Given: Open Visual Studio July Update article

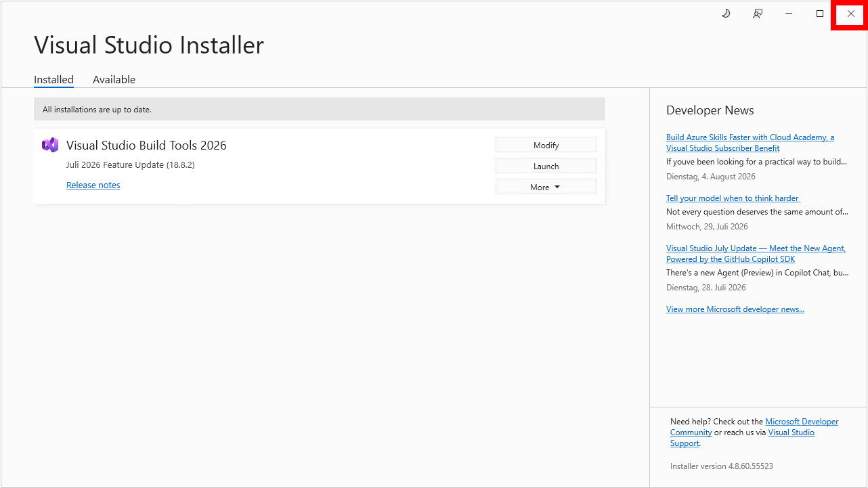Looking at the screenshot, I should (756, 253).
